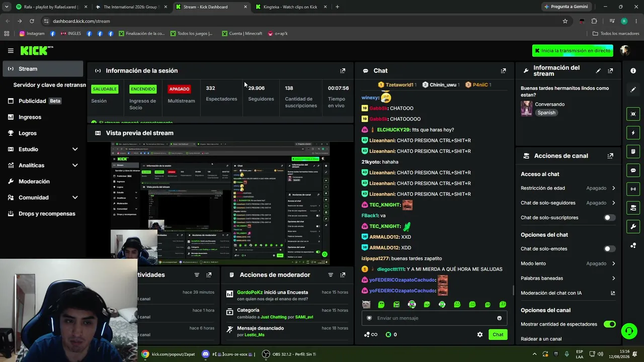Open OBS 32.1.2 from the taskbar

(x=289, y=354)
